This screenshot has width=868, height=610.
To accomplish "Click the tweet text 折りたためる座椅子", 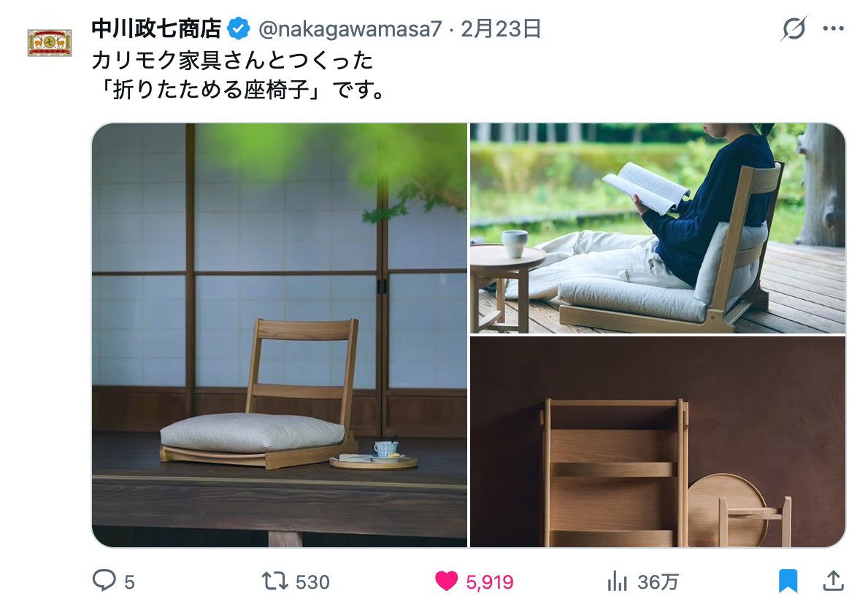I will click(x=211, y=89).
